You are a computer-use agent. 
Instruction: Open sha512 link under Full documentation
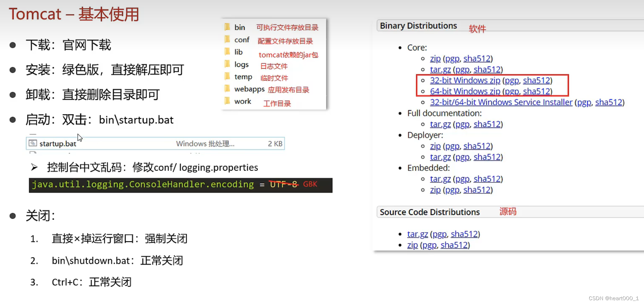click(487, 124)
